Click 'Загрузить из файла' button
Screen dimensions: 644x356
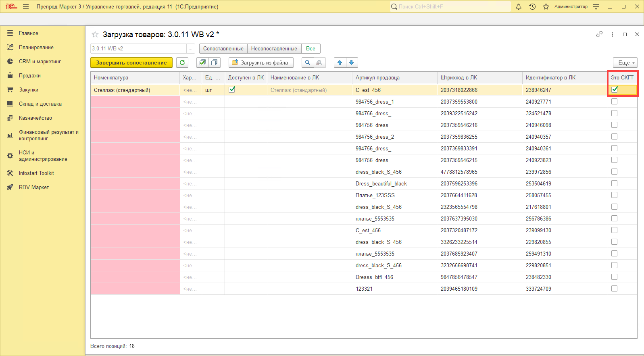click(261, 62)
